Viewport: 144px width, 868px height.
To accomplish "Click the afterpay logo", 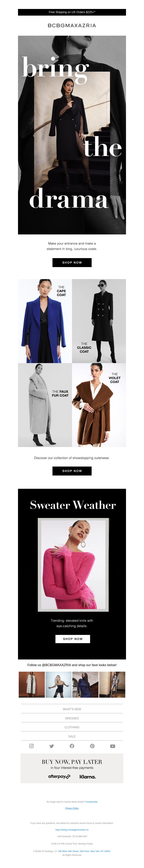I will coord(59,776).
